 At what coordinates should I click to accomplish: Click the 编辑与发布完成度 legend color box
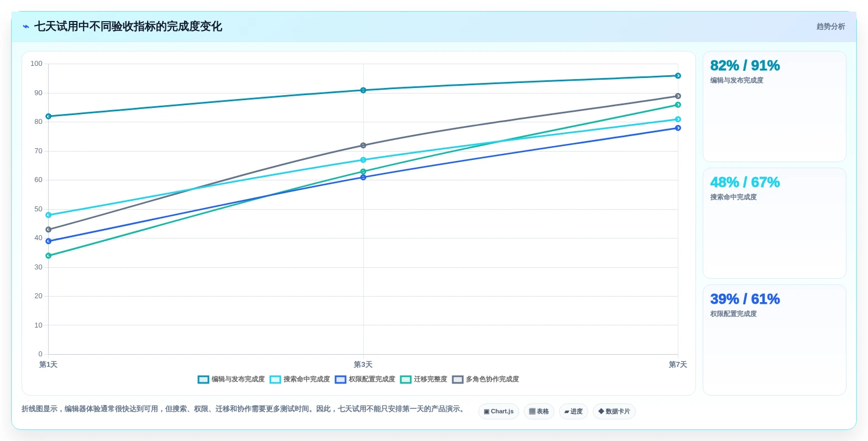203,380
